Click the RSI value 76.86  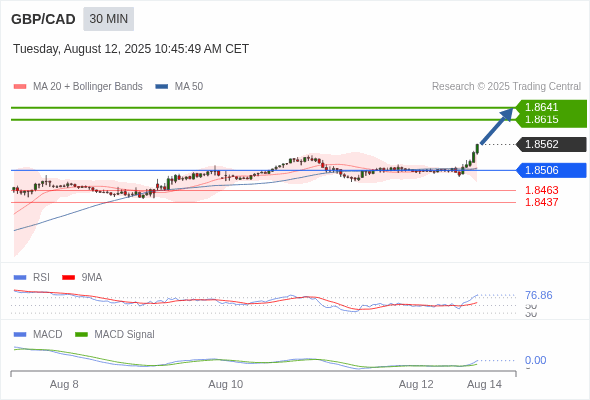[x=538, y=295]
